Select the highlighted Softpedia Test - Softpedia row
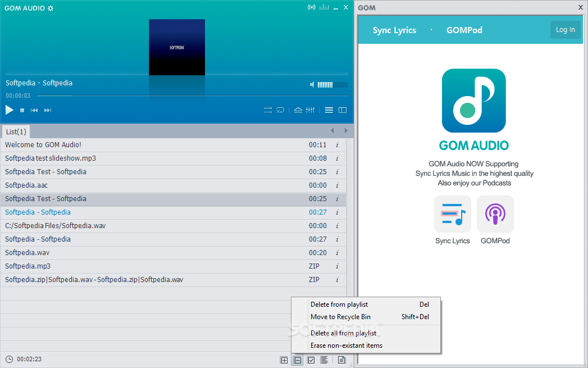Viewport: 588px width, 368px height. 173,199
